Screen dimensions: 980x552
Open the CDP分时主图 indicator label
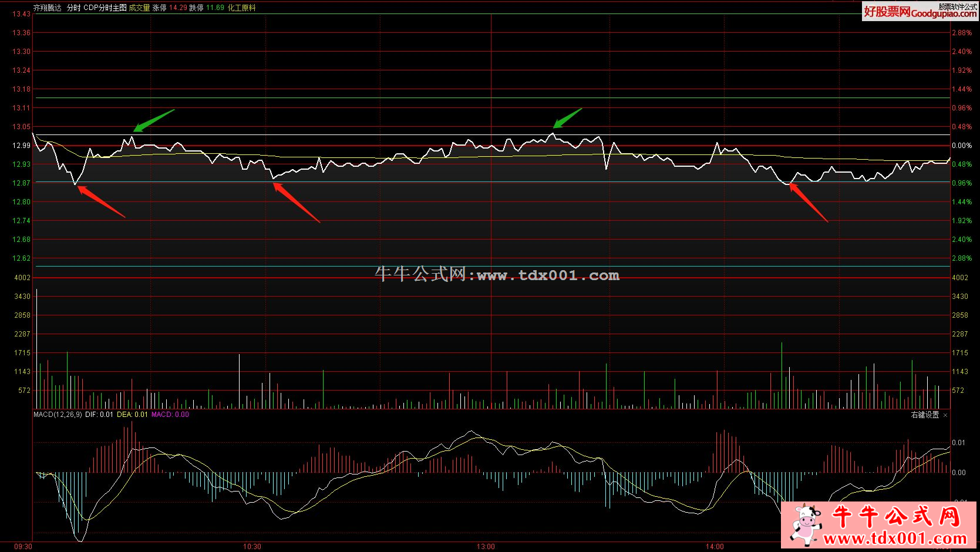pos(105,8)
